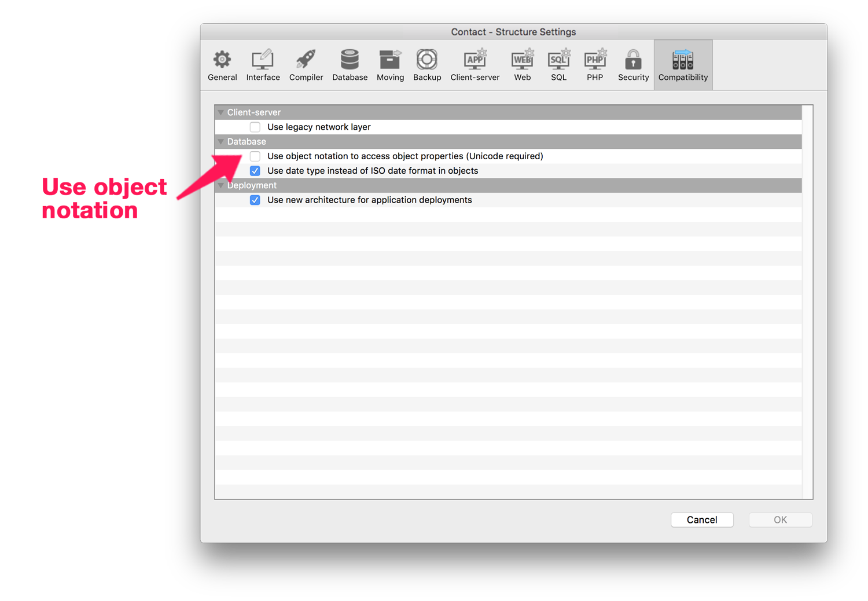
Task: Collapse the Deployment section triangle
Action: coord(220,185)
